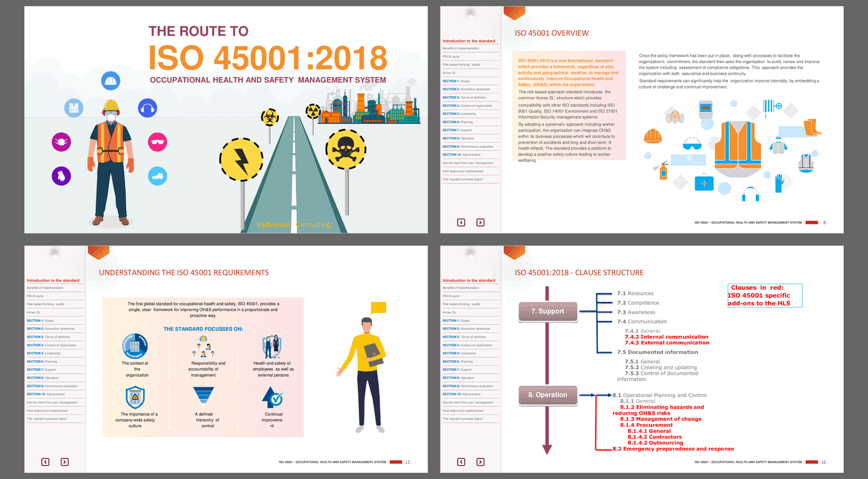Click the ear defenders circle icon on title slide
Viewport: 868px width, 479px height.
click(147, 109)
